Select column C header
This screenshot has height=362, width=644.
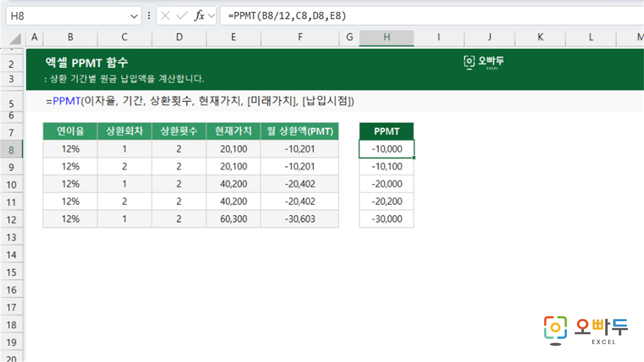124,37
